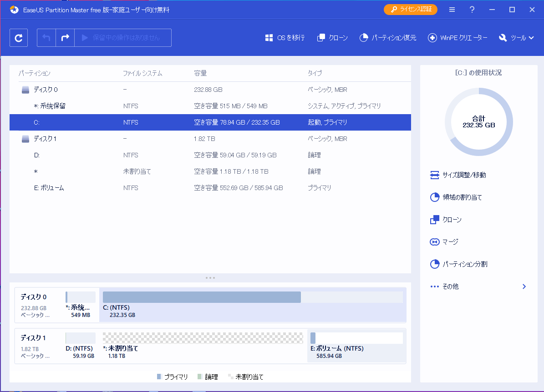Image resolution: width=544 pixels, height=392 pixels.
Task: Click the EaseUS logo in the title bar
Action: 14,10
